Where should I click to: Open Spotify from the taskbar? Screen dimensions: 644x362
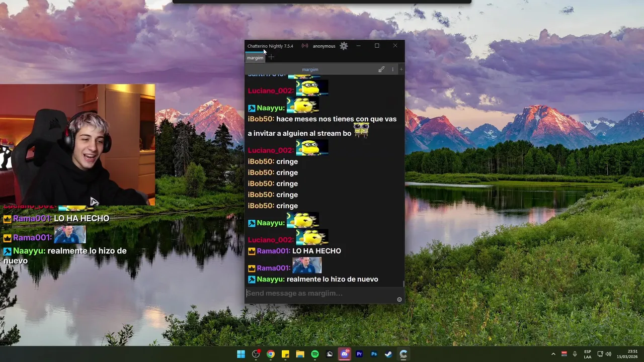[315, 354]
